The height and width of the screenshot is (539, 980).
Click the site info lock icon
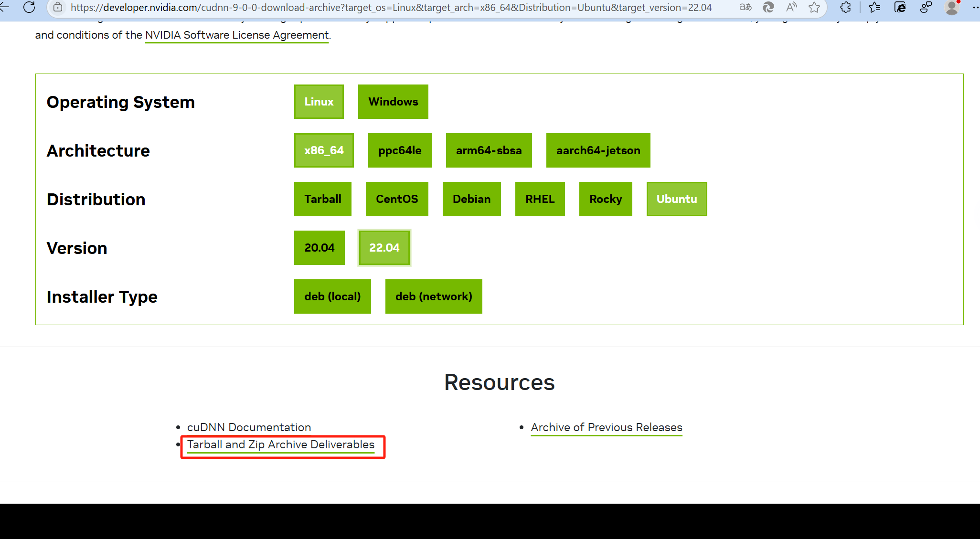point(58,7)
